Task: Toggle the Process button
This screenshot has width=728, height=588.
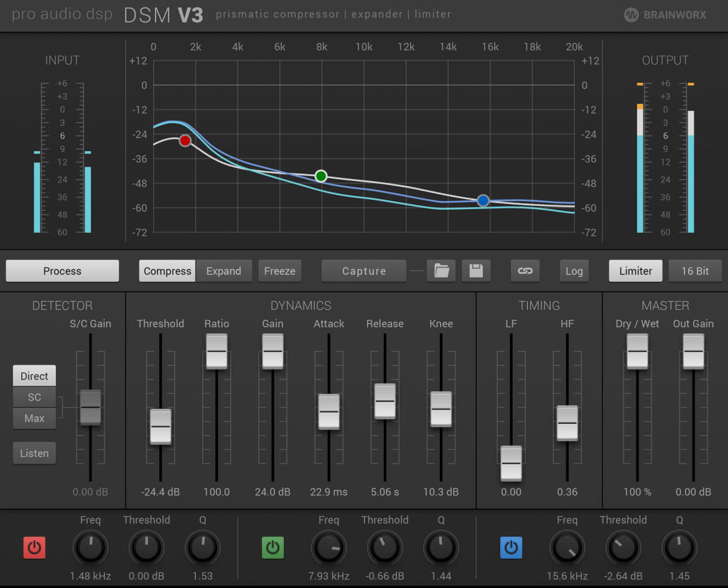Action: coord(62,271)
